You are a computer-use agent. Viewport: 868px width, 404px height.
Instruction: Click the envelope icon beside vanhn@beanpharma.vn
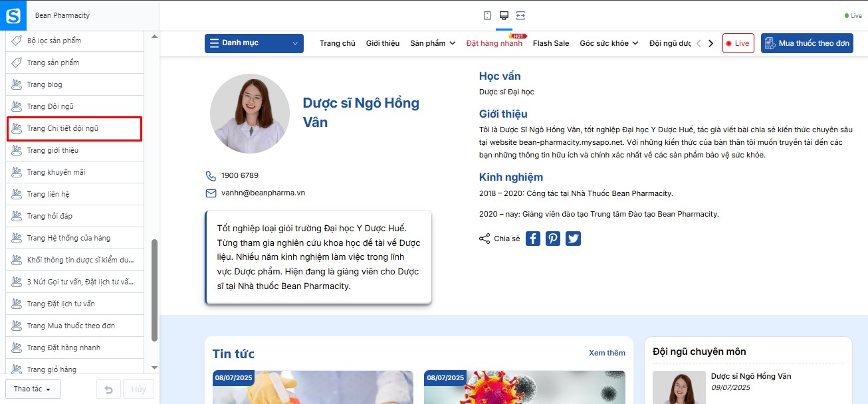[211, 193]
